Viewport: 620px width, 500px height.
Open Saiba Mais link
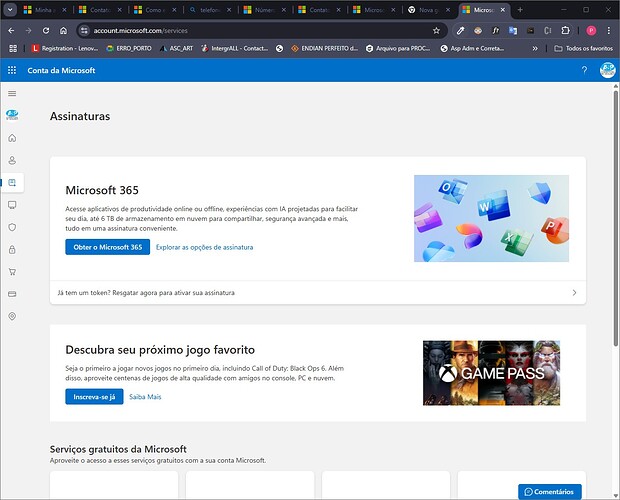[x=145, y=397]
